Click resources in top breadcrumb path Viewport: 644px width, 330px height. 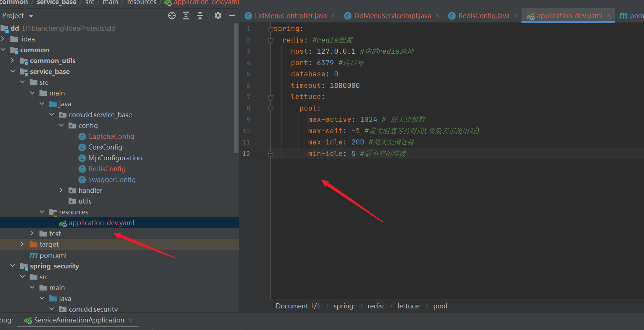tap(141, 3)
